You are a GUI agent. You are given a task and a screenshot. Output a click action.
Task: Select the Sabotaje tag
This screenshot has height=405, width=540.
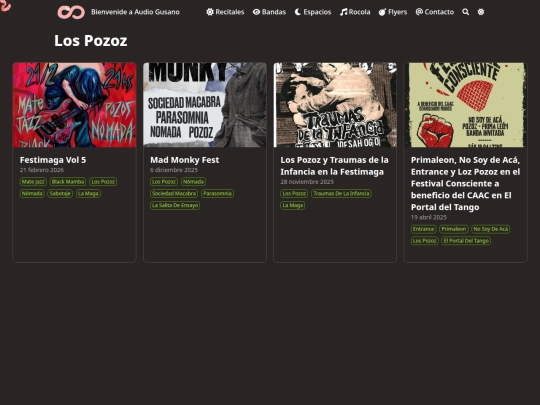60,194
